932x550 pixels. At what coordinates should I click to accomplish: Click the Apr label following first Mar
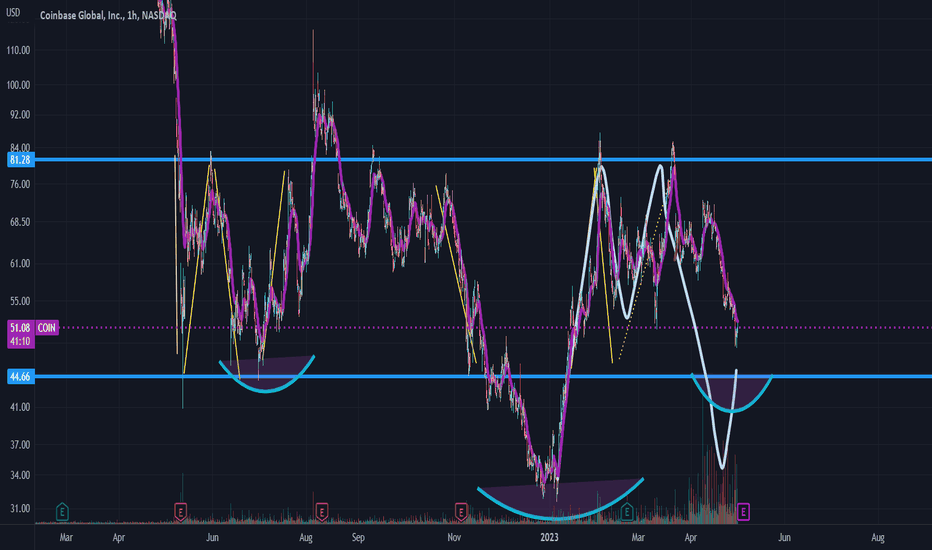119,538
